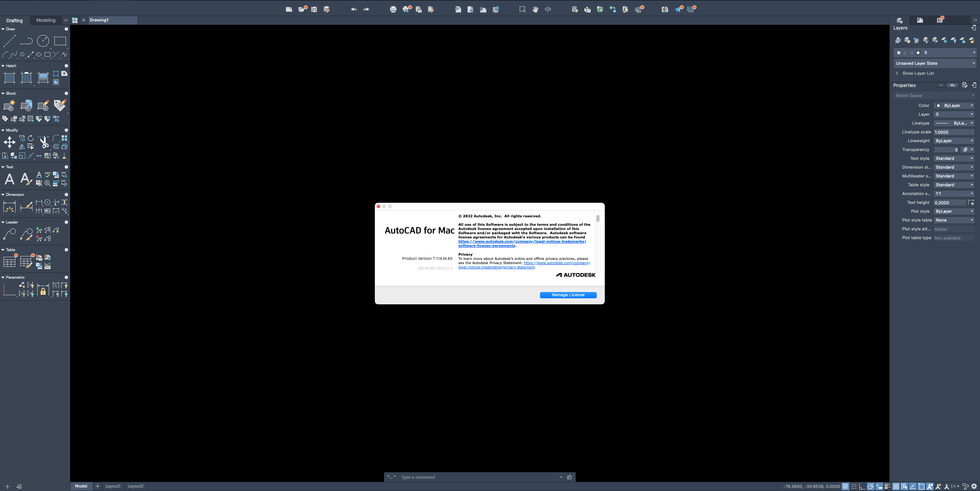Toggle ortho mode in status bar
980x491 pixels.
pos(862,486)
